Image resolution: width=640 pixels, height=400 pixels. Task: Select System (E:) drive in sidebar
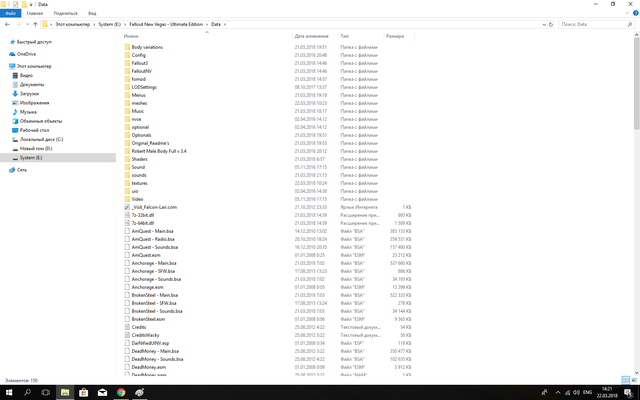coord(58,158)
